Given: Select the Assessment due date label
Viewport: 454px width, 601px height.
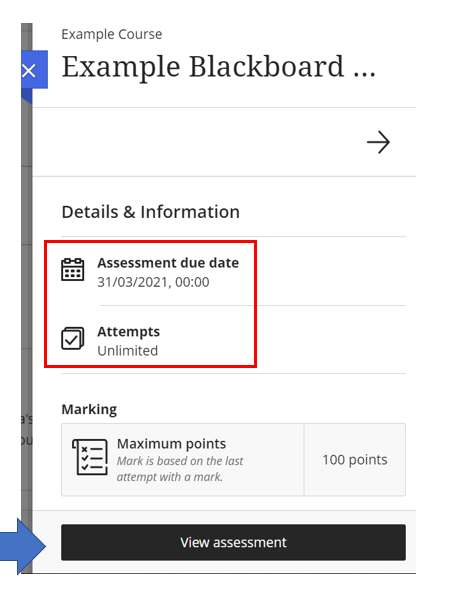Looking at the screenshot, I should click(168, 263).
